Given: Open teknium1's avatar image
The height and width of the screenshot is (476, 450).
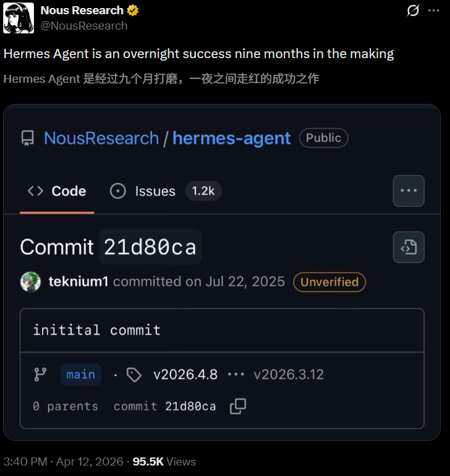Looking at the screenshot, I should click(x=30, y=282).
